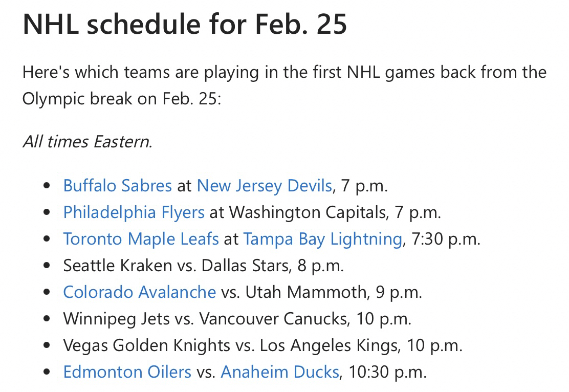Click the Utah Mammoth text

tap(306, 292)
